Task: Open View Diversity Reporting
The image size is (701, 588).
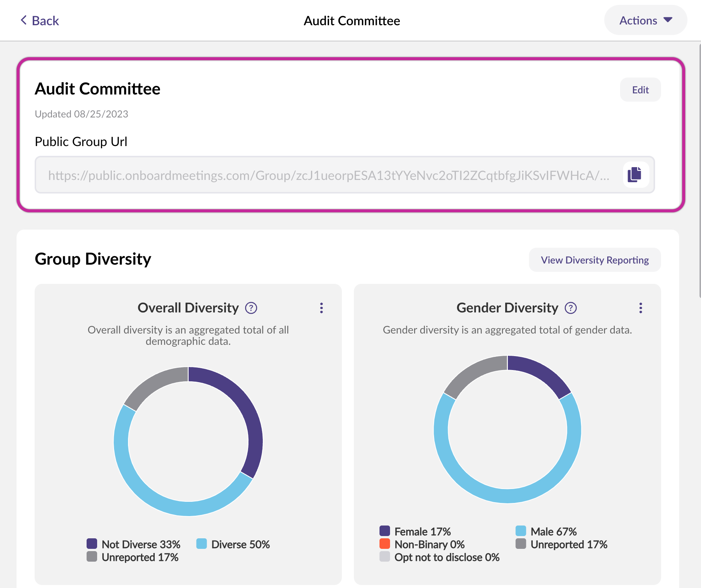Action: (594, 260)
